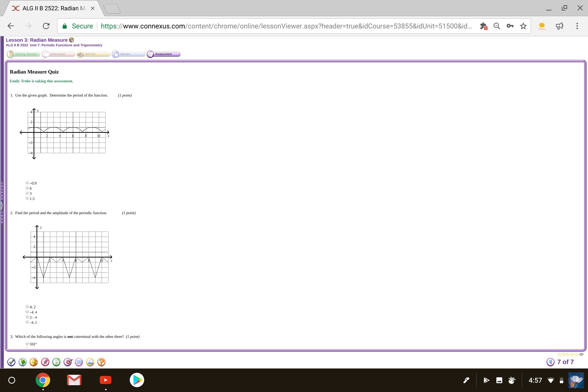Viewport: 588px width, 392px height.
Task: Click the checkmark icon in bottom toolbar
Action: click(x=11, y=362)
